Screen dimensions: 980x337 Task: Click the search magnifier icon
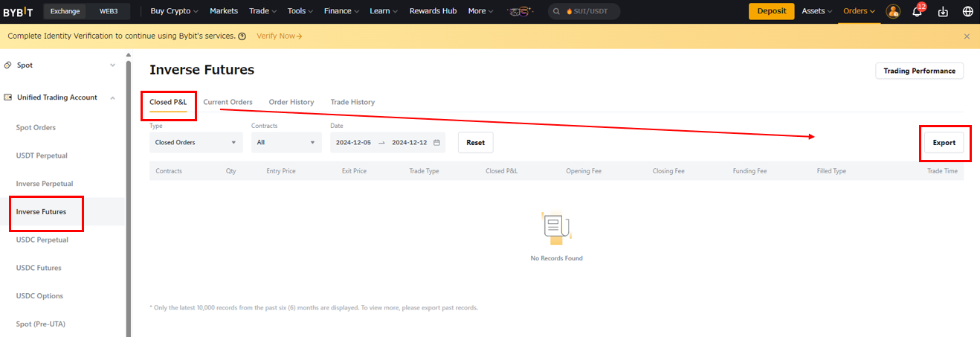click(x=557, y=11)
